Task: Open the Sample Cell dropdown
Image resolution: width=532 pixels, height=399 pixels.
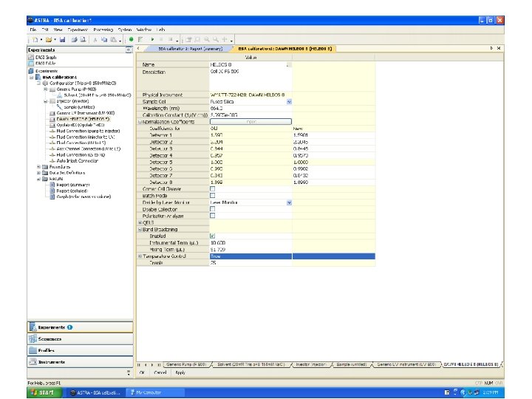Action: 289,101
